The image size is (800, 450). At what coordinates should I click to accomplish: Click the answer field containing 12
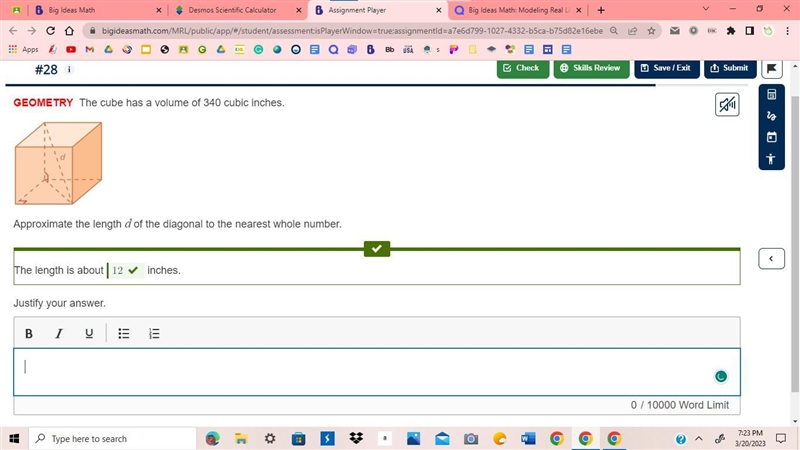pos(125,270)
